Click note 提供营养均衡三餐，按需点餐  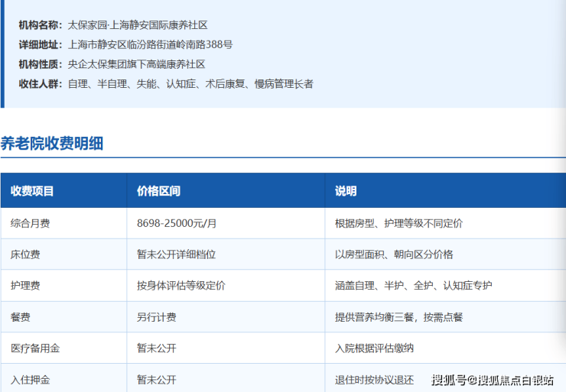pyautogui.click(x=398, y=317)
